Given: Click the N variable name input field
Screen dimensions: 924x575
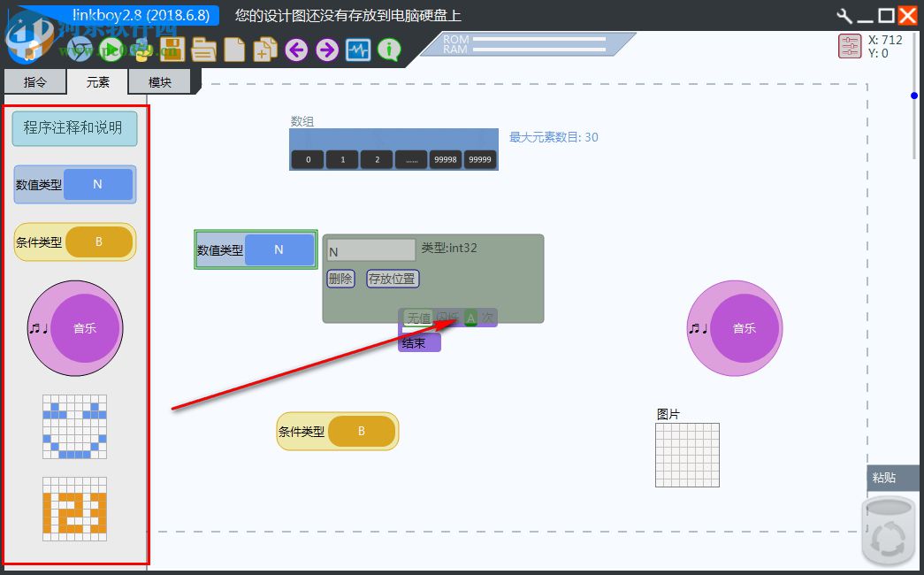Looking at the screenshot, I should (370, 249).
